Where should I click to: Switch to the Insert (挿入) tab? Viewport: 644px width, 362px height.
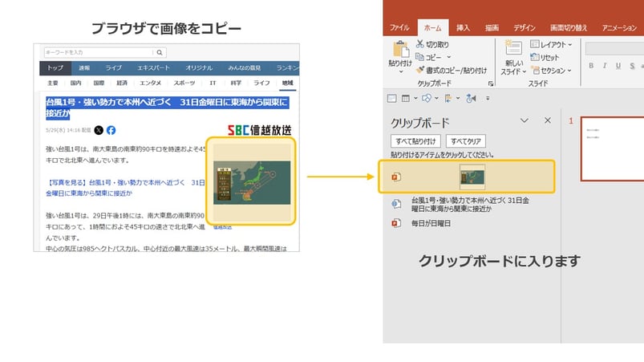pyautogui.click(x=463, y=27)
